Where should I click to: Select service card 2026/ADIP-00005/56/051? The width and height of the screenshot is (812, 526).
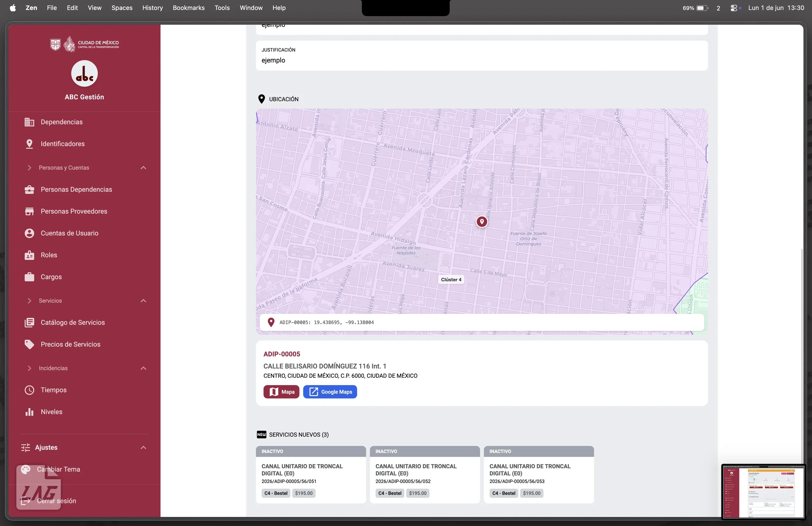coord(311,475)
